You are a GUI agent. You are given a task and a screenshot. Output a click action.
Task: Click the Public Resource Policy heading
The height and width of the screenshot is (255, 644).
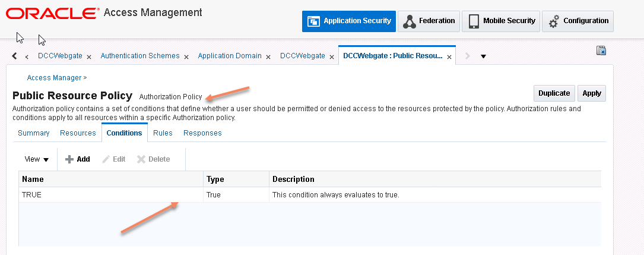(x=72, y=96)
